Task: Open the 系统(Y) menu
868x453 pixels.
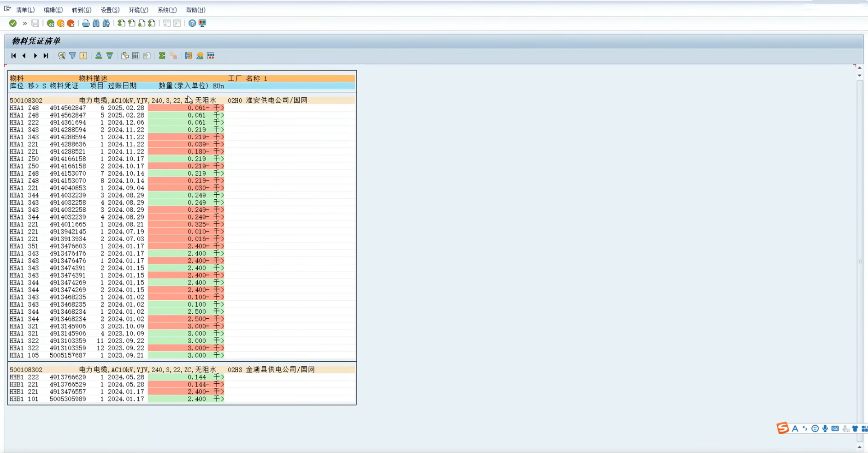Action: (167, 10)
